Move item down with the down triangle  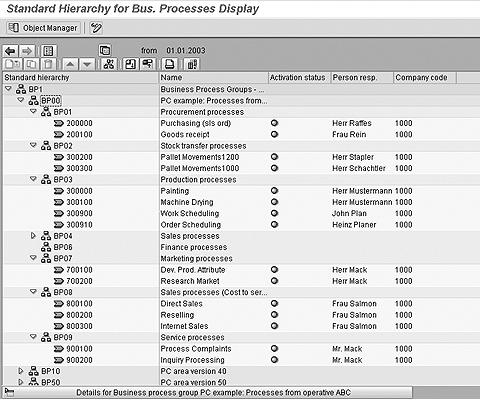pos(87,64)
